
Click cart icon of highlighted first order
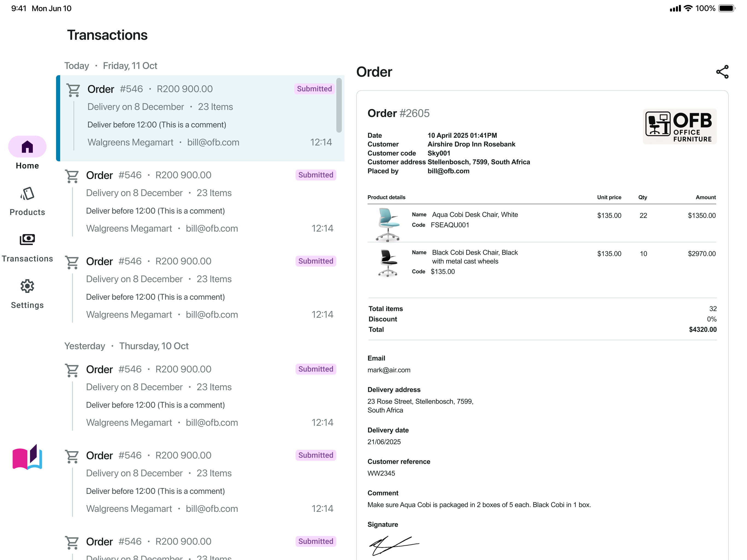pos(73,90)
